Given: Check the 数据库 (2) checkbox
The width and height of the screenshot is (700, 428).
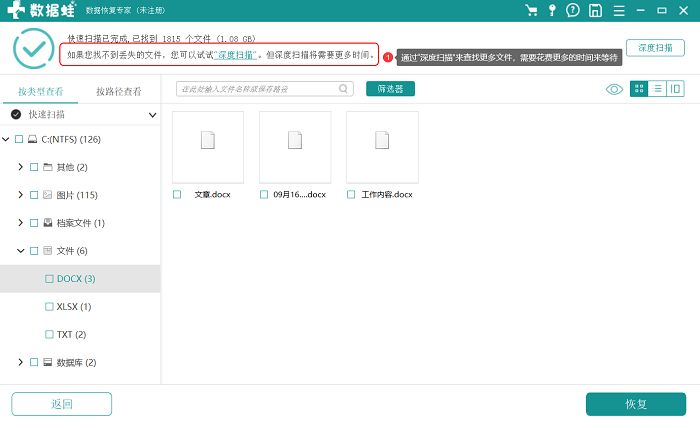Looking at the screenshot, I should (34, 362).
